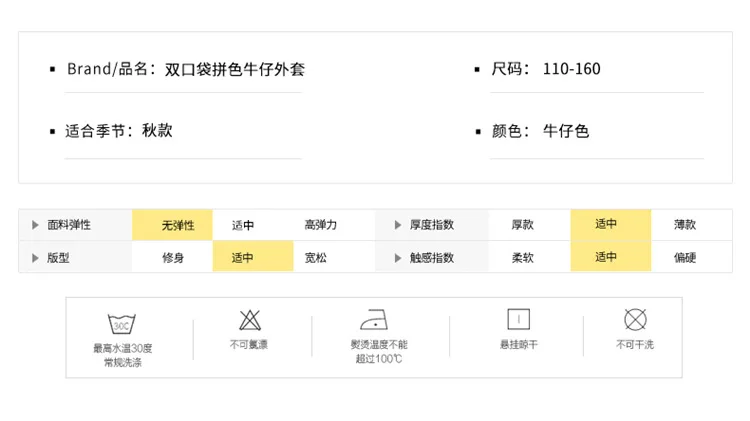Viewport: 750px width, 421px height.
Task: Click the 面料弹性 row label
Action: pos(69,225)
